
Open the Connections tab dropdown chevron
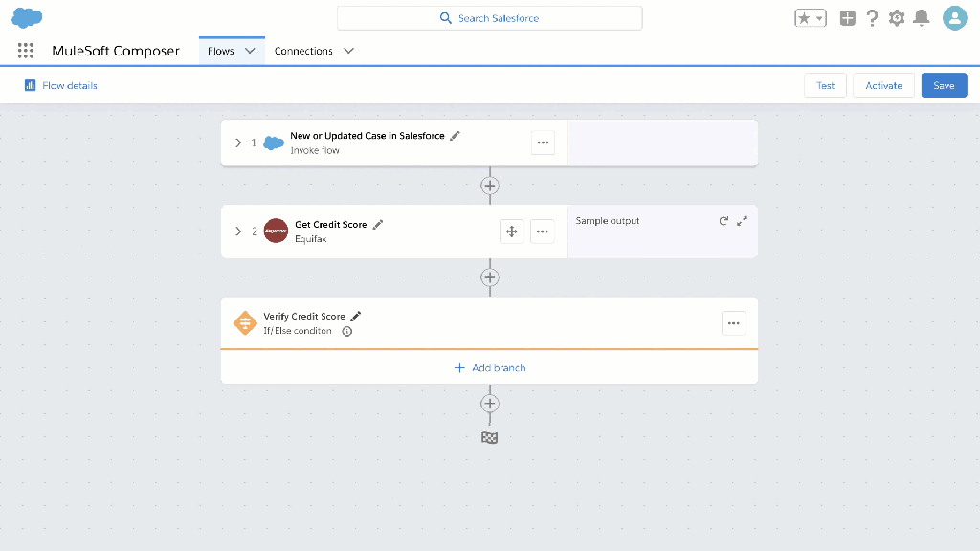coord(348,51)
